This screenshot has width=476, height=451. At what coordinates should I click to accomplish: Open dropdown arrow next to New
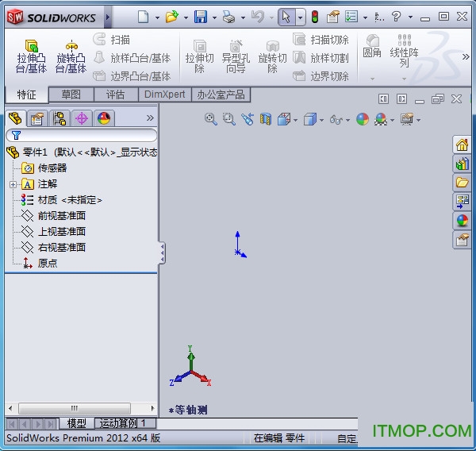tap(157, 17)
